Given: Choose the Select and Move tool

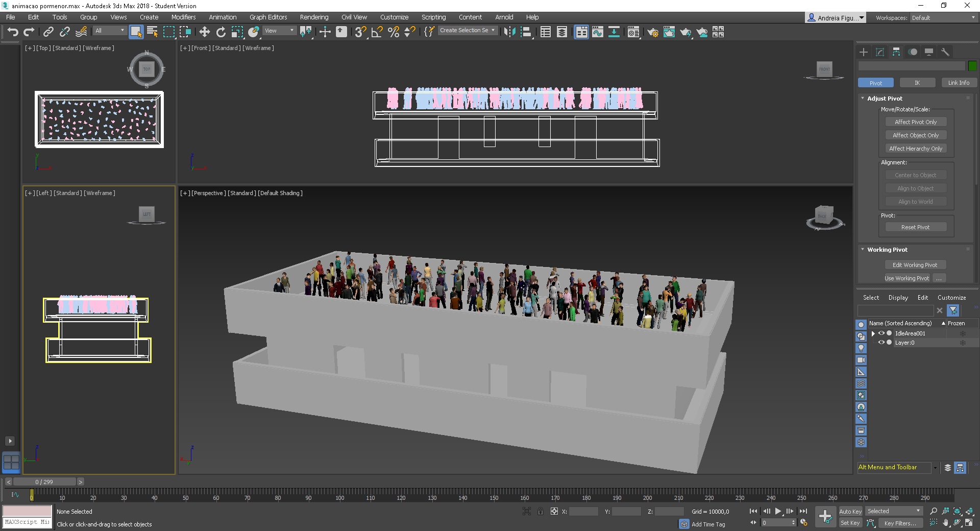Looking at the screenshot, I should 204,32.
